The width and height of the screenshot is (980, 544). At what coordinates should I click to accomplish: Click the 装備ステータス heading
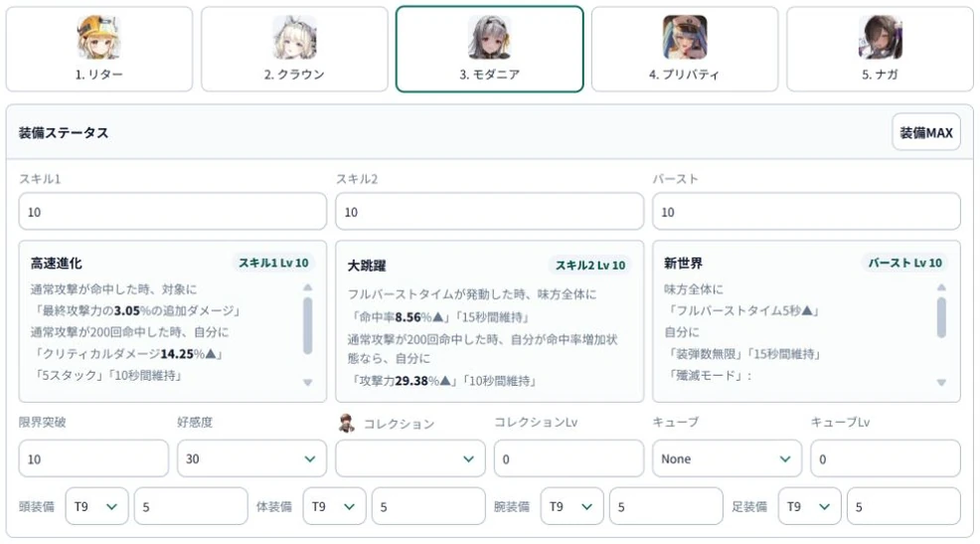point(64,132)
